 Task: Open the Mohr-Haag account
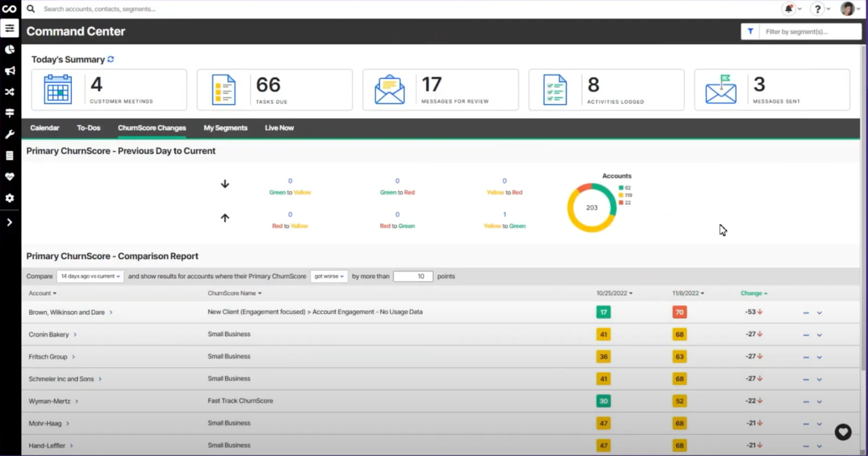click(x=45, y=423)
